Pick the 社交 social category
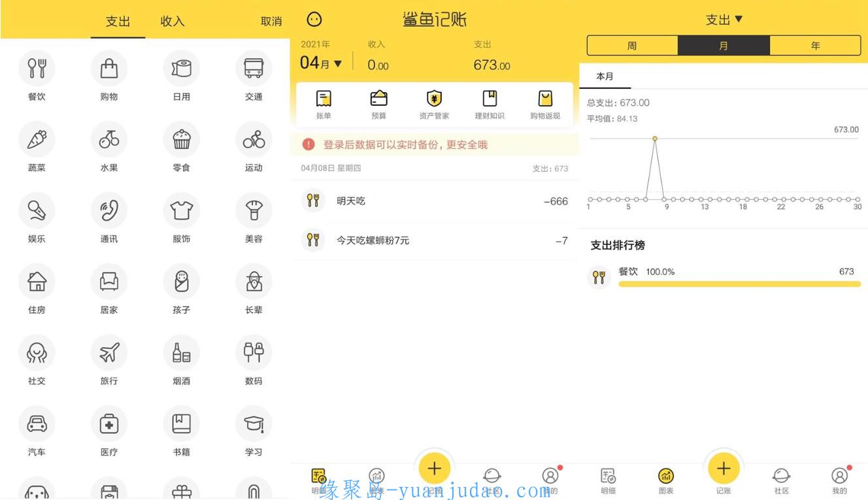868x500 pixels. (x=37, y=353)
